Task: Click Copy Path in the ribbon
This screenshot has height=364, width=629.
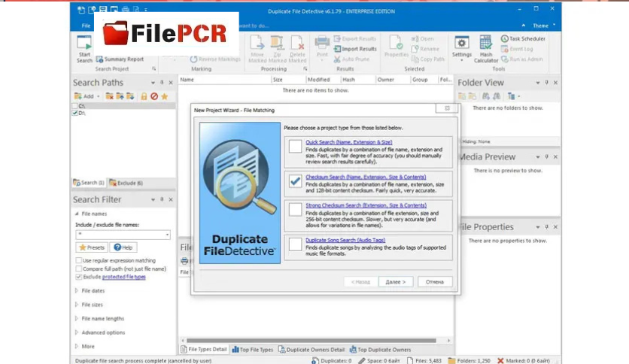Action: [428, 59]
